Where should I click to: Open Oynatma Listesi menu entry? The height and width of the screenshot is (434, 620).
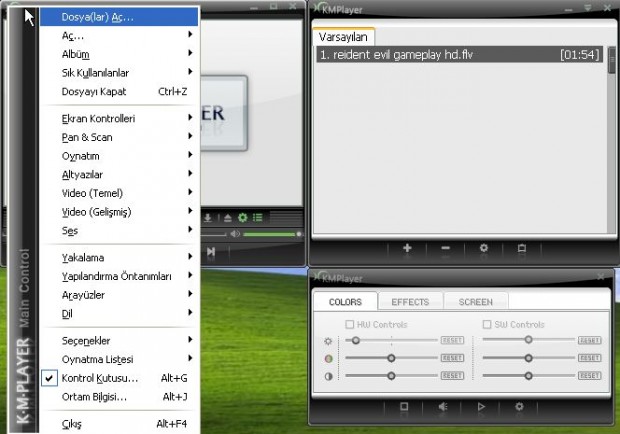120,359
